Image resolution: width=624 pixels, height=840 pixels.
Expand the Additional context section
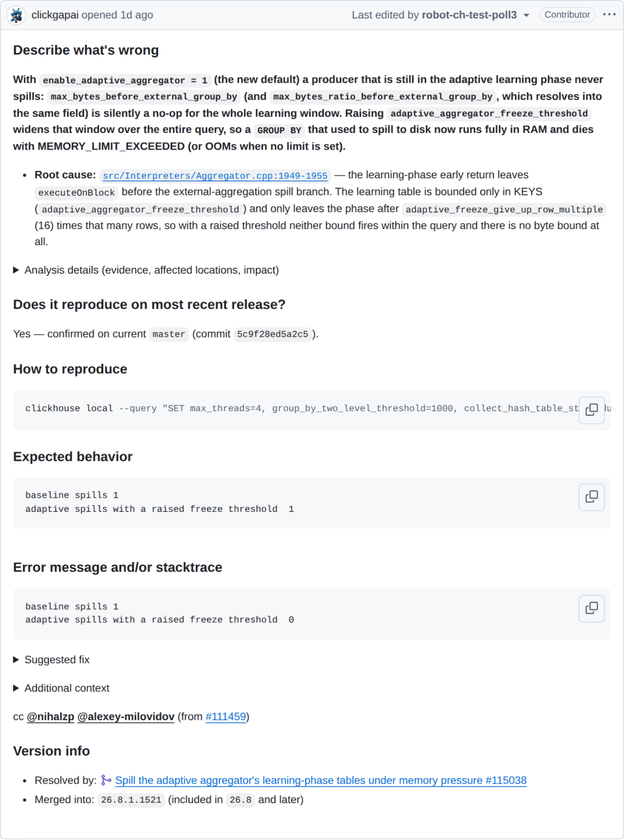(x=61, y=688)
